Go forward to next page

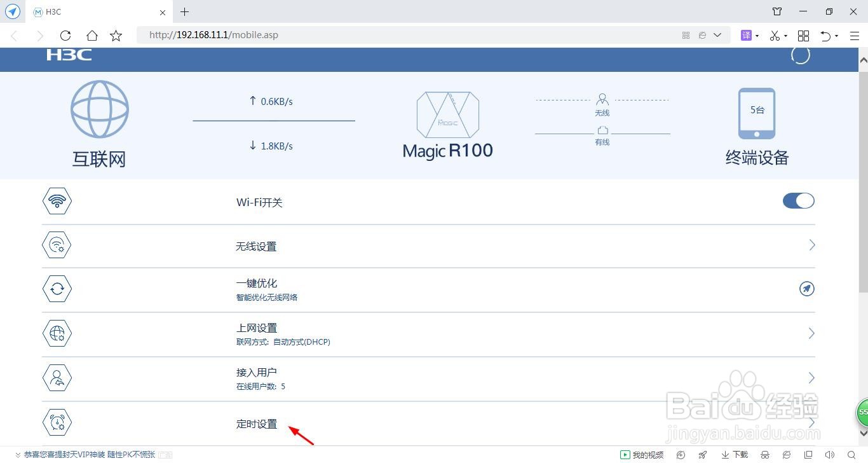point(40,36)
